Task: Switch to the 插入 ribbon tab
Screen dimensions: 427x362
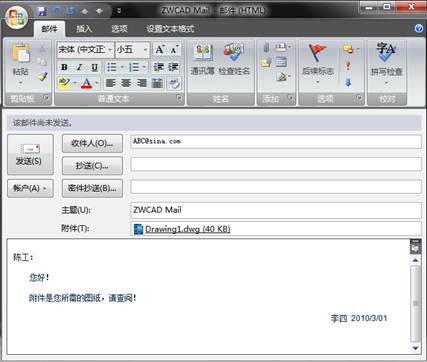Action: 84,29
